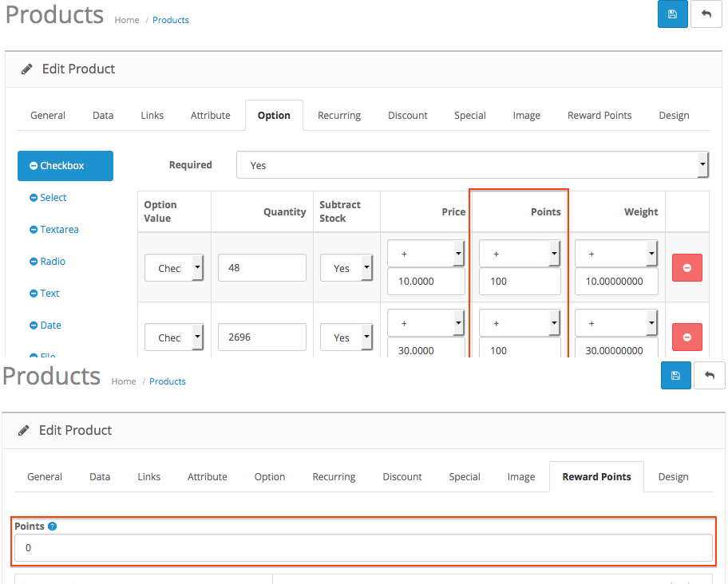Select the Select option in side list
The width and height of the screenshot is (728, 584).
pyautogui.click(x=53, y=198)
